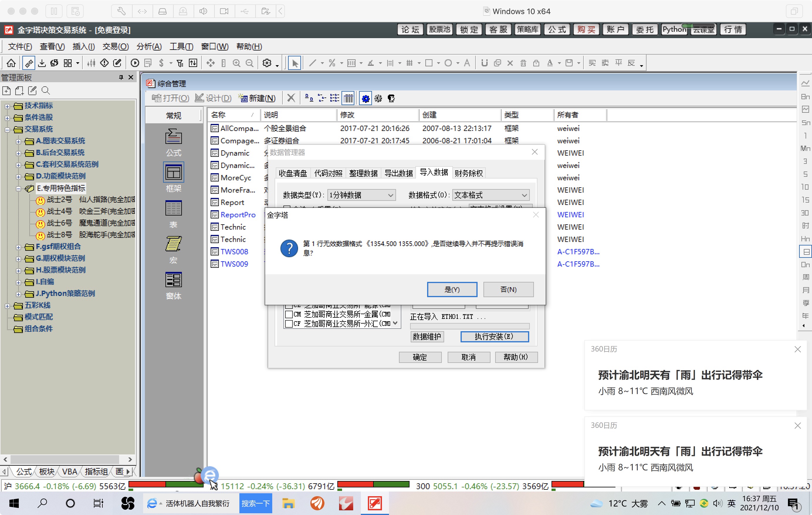Expand the A.图表交易系统 folder
The width and height of the screenshot is (812, 515).
18,142
